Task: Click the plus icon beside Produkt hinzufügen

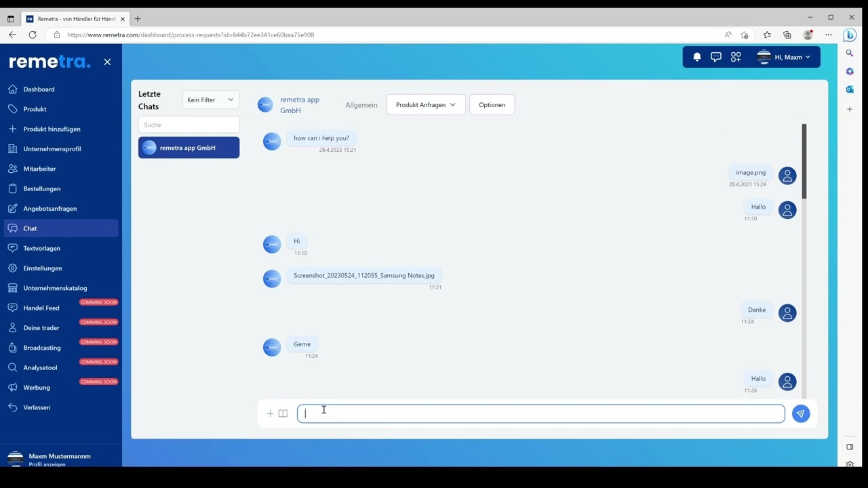Action: 12,129
